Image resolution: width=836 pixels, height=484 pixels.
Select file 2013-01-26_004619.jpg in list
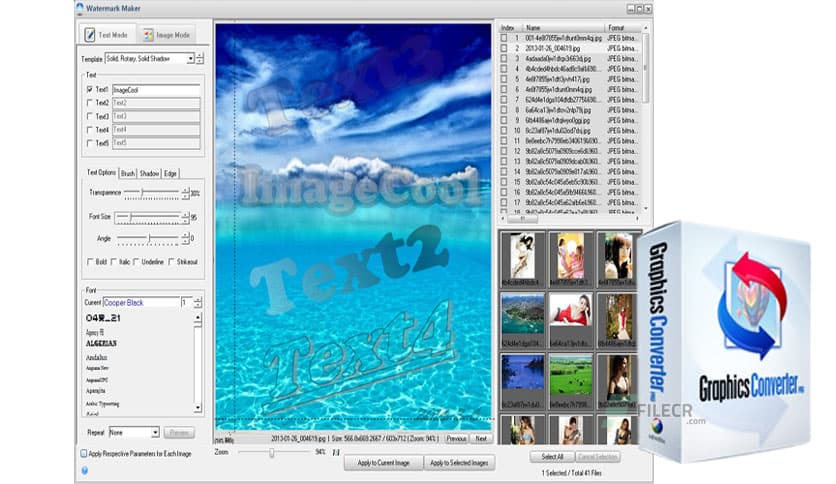(553, 49)
